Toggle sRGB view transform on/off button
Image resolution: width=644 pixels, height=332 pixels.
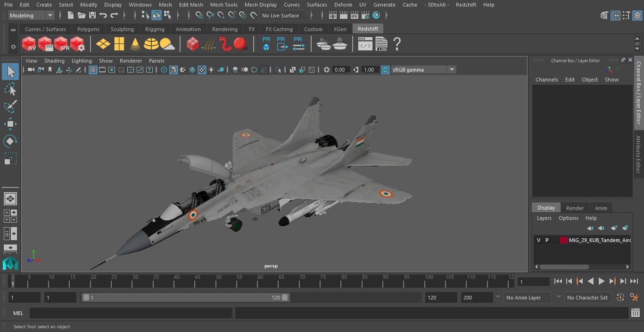385,70
